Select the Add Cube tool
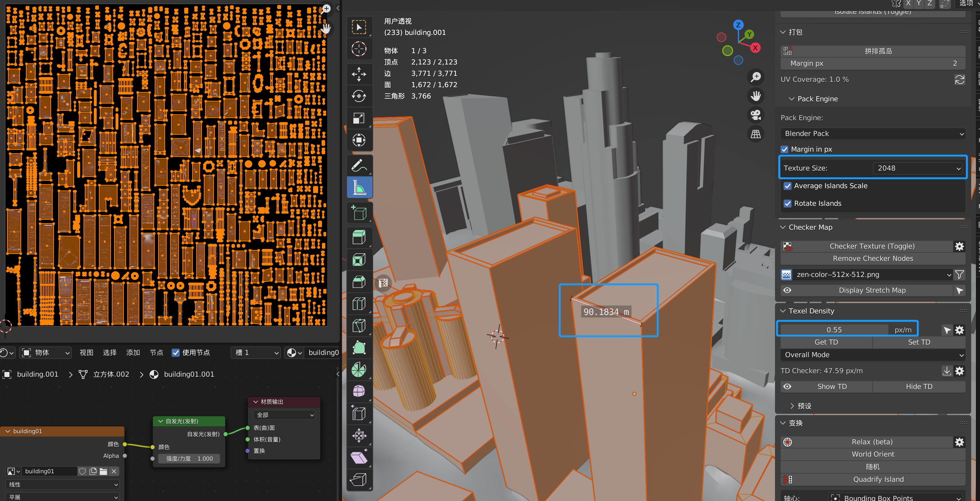The image size is (980, 501). tap(359, 212)
